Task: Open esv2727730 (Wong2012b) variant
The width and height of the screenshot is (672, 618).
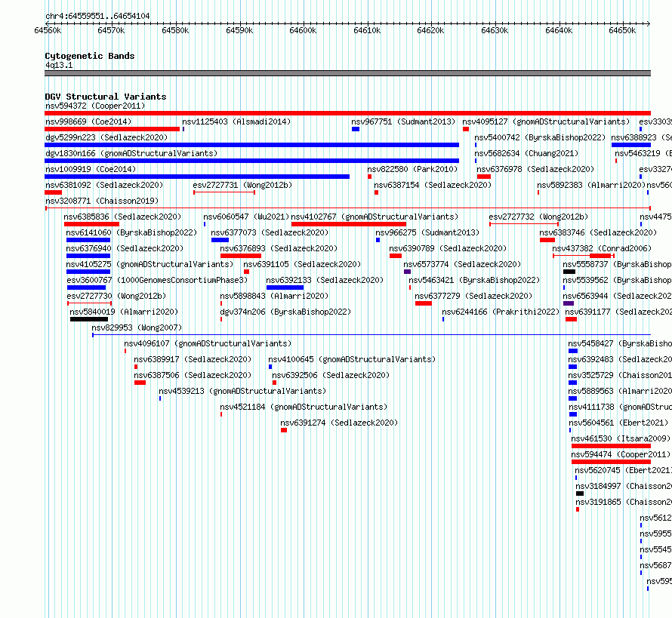Action: (x=116, y=296)
